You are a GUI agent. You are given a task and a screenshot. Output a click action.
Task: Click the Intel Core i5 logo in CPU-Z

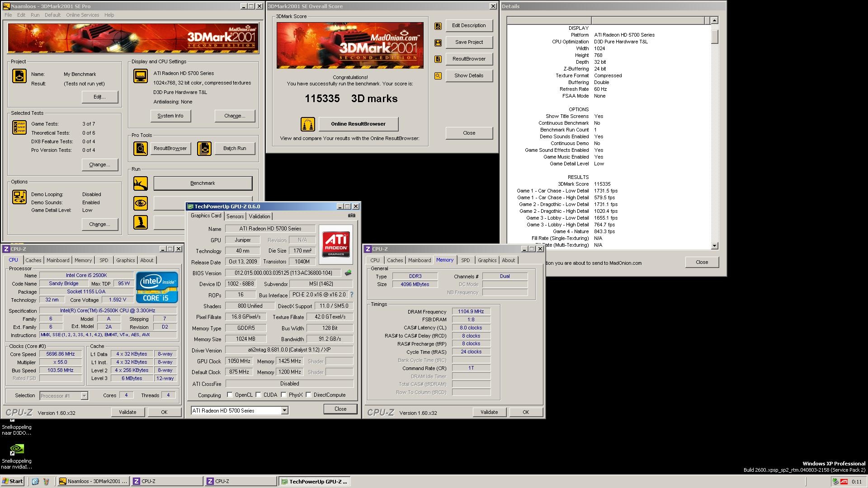(x=157, y=287)
